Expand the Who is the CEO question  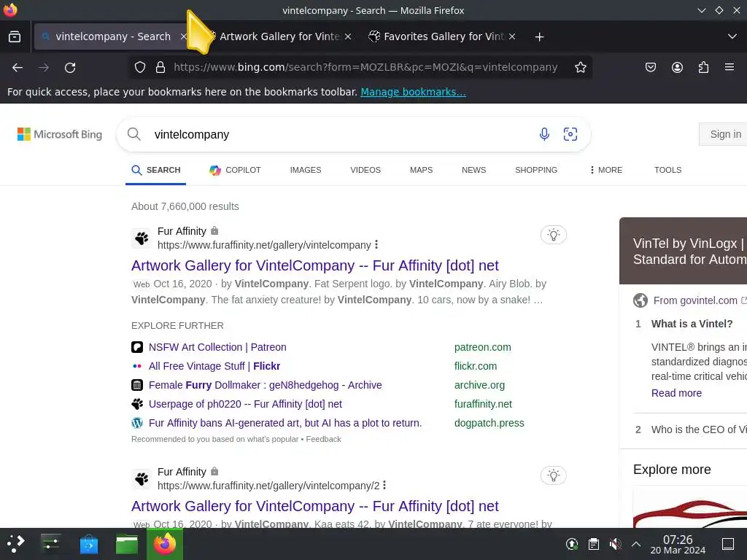698,429
